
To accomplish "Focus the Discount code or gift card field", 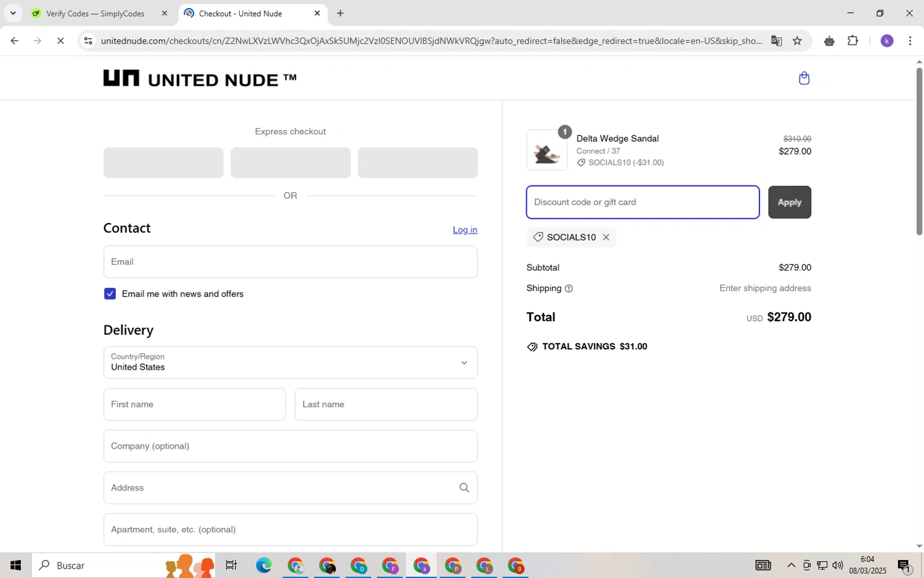I will (x=642, y=202).
